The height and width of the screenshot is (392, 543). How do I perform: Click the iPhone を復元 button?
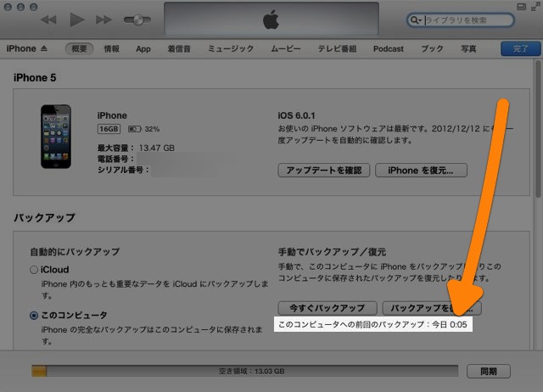click(421, 171)
